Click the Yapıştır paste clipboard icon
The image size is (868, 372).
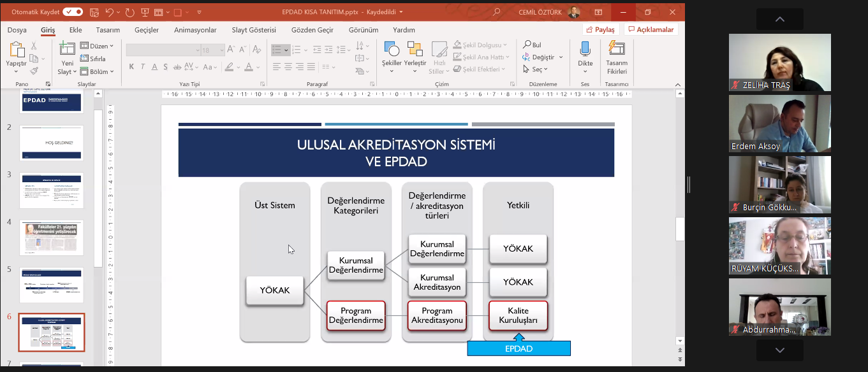(16, 50)
